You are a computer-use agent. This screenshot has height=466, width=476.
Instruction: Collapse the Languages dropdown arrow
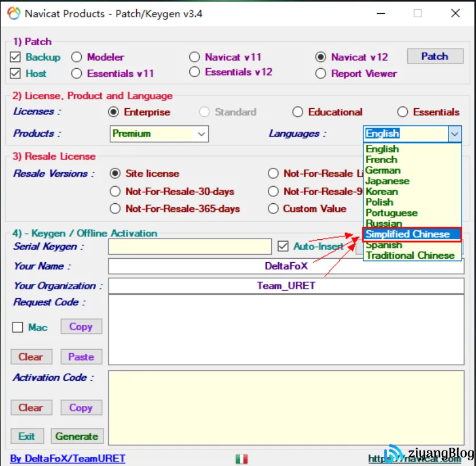point(454,134)
